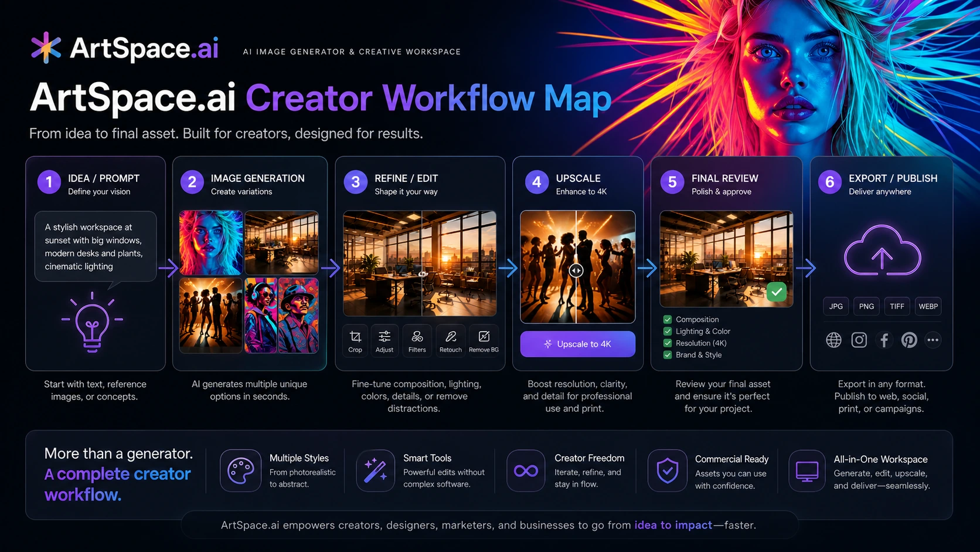
Task: Toggle the Resolution (4K) checkbox
Action: pos(668,343)
